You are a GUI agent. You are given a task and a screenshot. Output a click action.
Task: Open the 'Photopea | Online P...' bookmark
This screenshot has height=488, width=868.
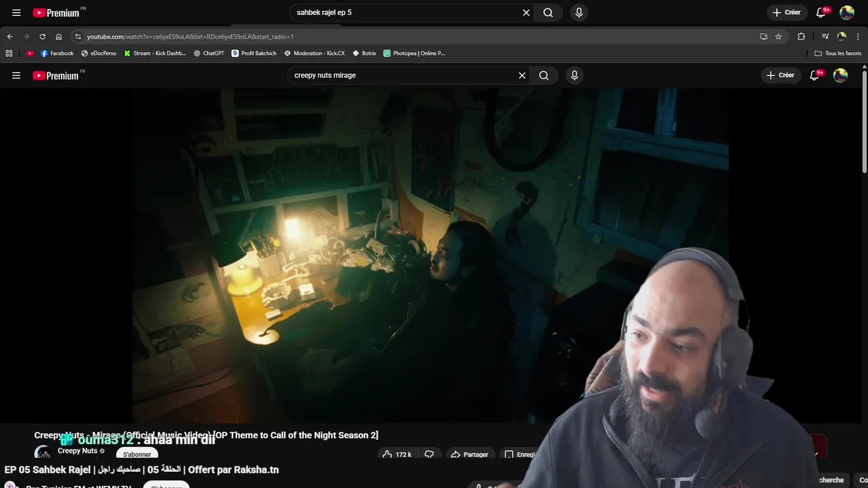point(414,53)
